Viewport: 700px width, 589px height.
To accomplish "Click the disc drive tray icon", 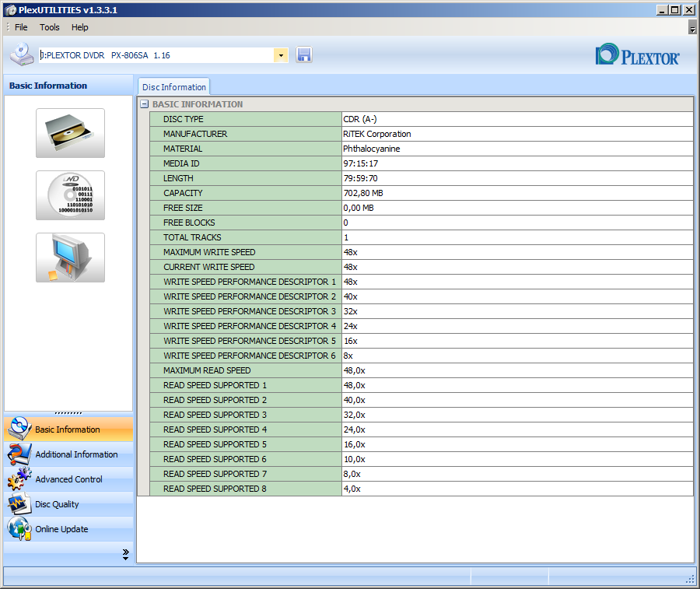I will [70, 133].
